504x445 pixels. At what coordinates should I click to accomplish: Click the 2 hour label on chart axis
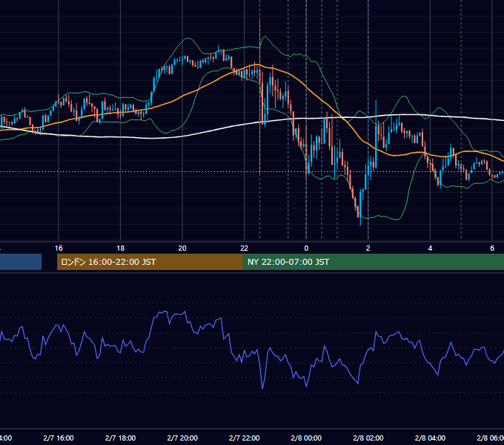coord(368,248)
